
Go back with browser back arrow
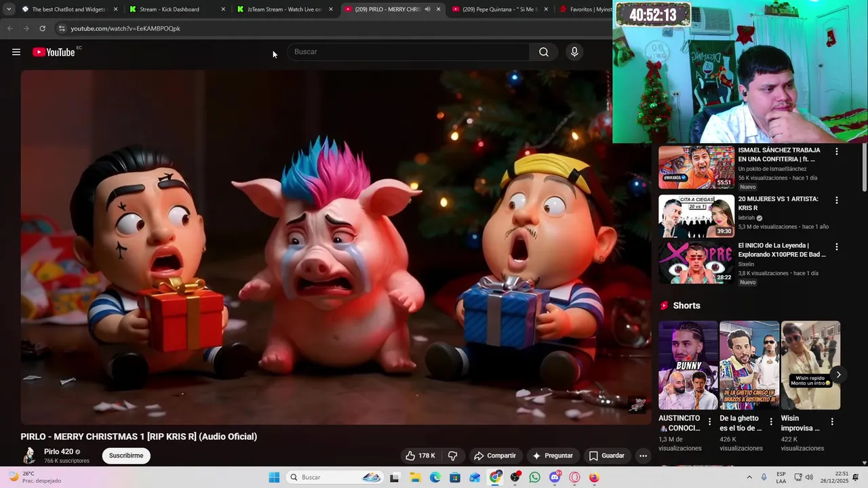click(9, 28)
